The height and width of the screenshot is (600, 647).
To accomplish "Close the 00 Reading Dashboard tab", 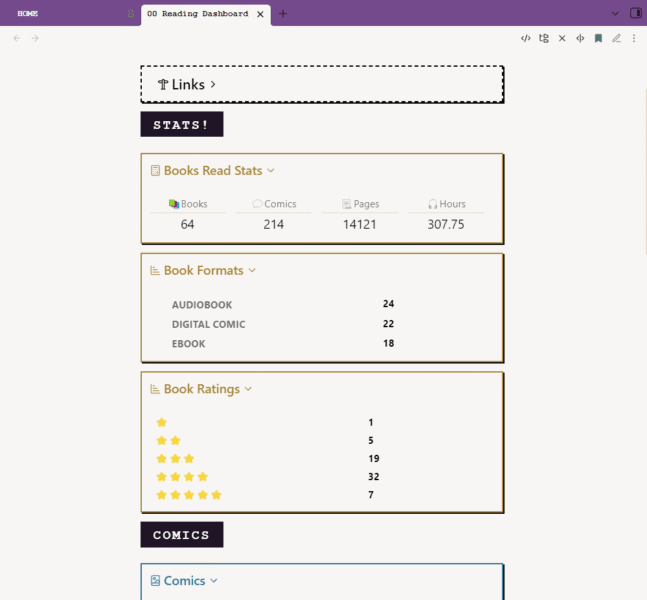I will (260, 14).
